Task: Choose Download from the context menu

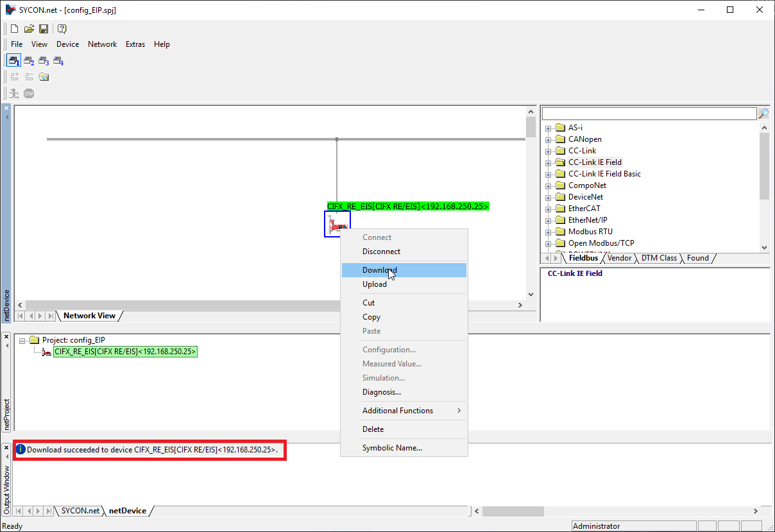Action: tap(379, 270)
